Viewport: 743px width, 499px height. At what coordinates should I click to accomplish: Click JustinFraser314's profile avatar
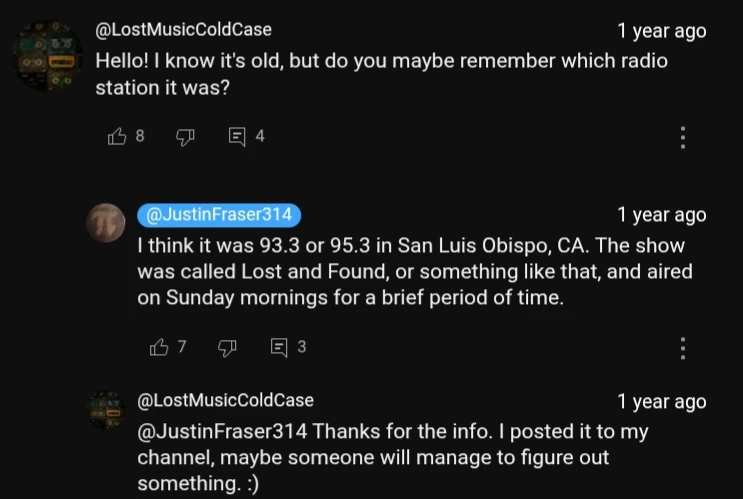coord(107,225)
